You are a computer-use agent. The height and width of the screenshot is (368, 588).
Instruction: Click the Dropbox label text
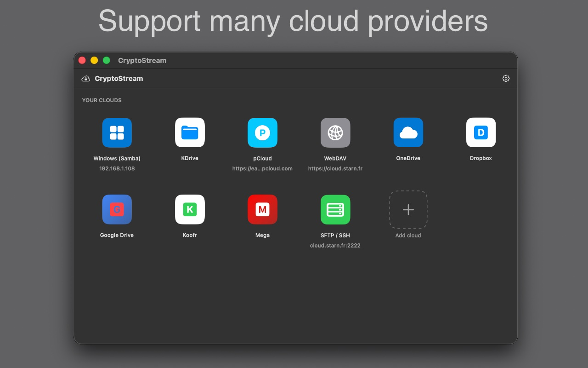(481, 158)
